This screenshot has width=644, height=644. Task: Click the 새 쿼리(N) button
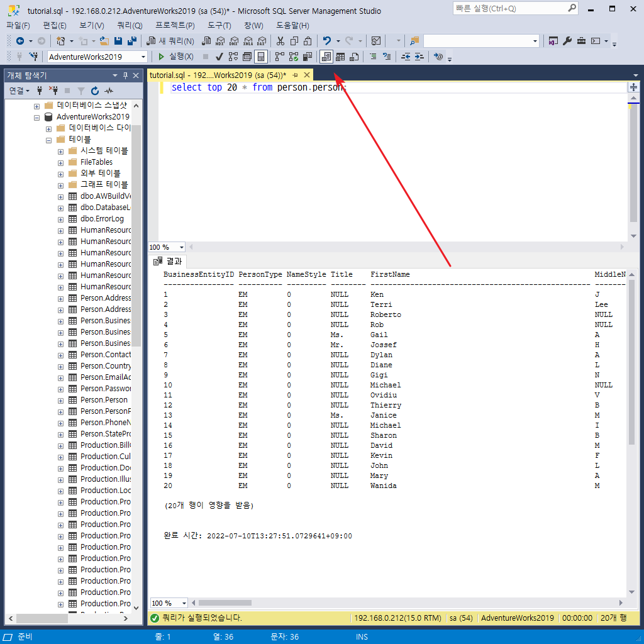[170, 41]
